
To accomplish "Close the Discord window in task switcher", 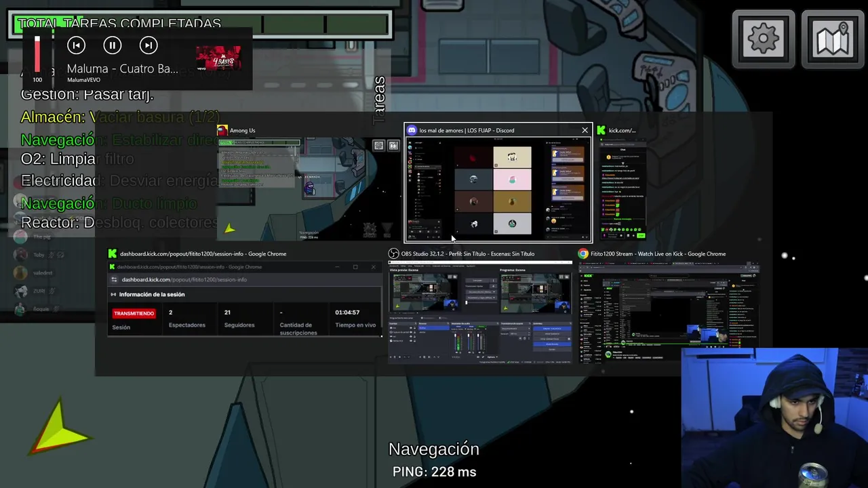I will pos(585,130).
